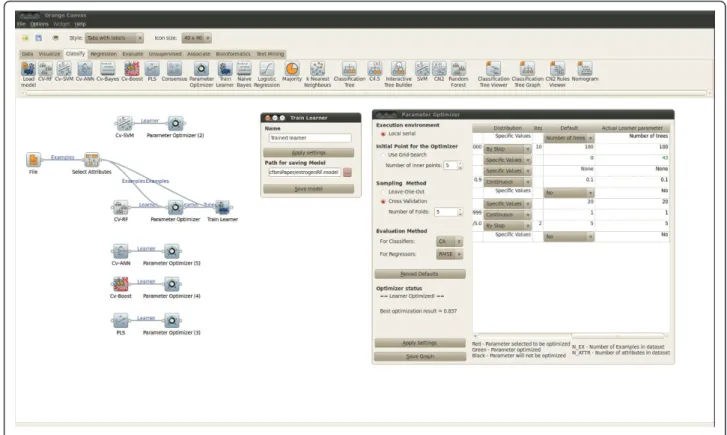Select Classification Tree Viewer widget
727x435 pixels.
point(493,69)
